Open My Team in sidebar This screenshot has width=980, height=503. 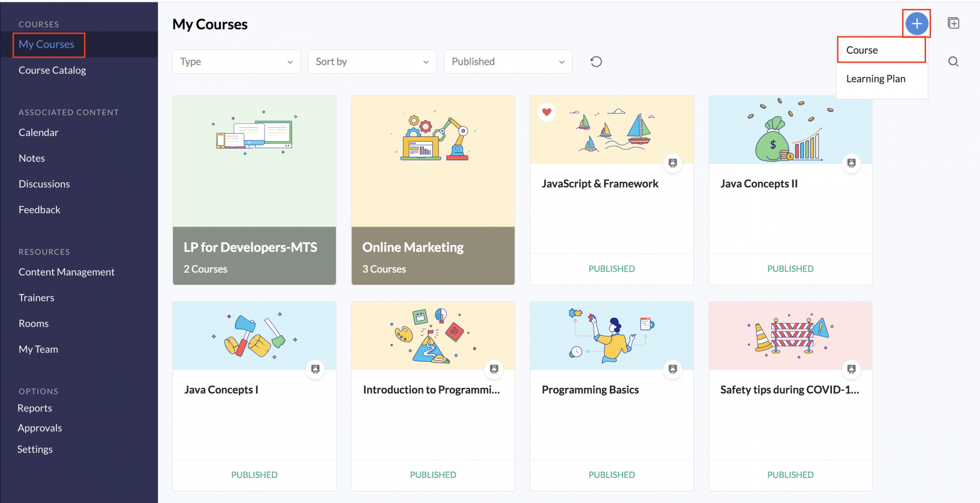pyautogui.click(x=38, y=349)
